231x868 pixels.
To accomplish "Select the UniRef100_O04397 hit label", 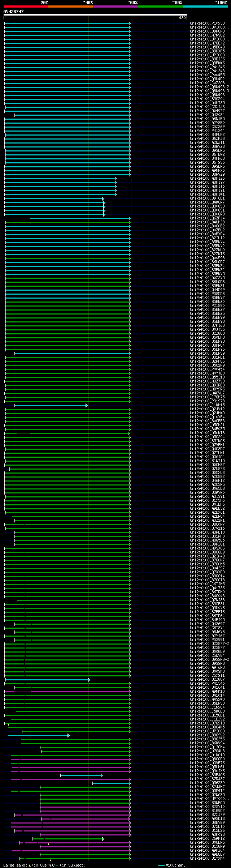I will 207,568.
